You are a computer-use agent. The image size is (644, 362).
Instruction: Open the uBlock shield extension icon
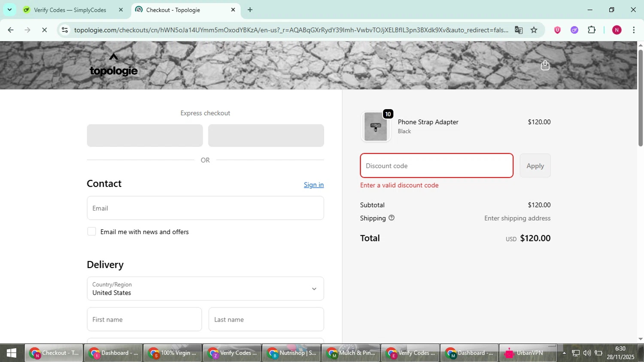pyautogui.click(x=557, y=30)
